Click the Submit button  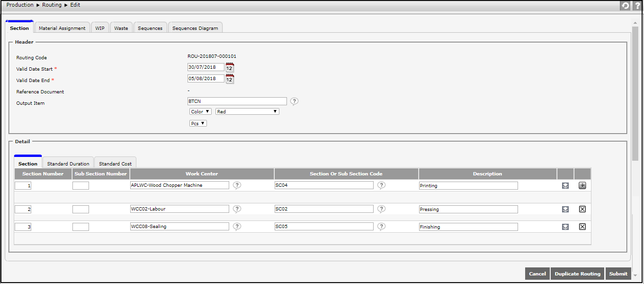tap(618, 274)
